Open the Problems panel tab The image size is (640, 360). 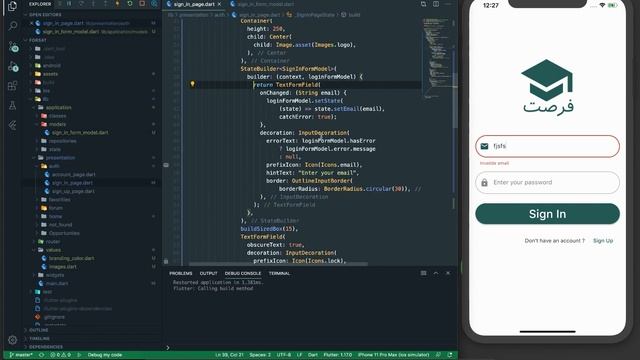coord(180,273)
